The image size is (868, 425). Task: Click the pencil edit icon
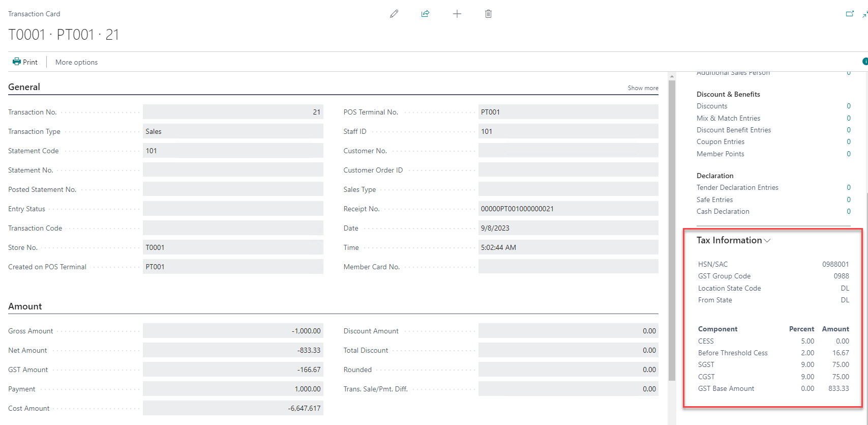(x=394, y=14)
